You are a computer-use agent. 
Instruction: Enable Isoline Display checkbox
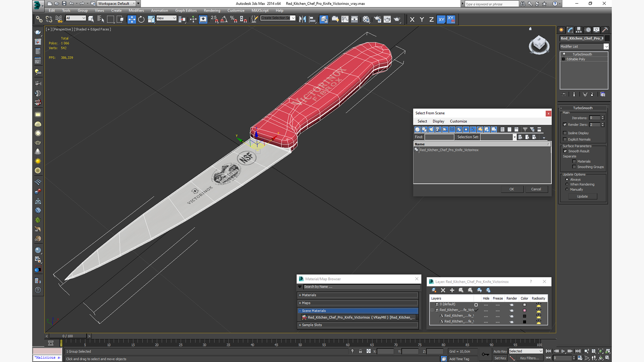(565, 133)
